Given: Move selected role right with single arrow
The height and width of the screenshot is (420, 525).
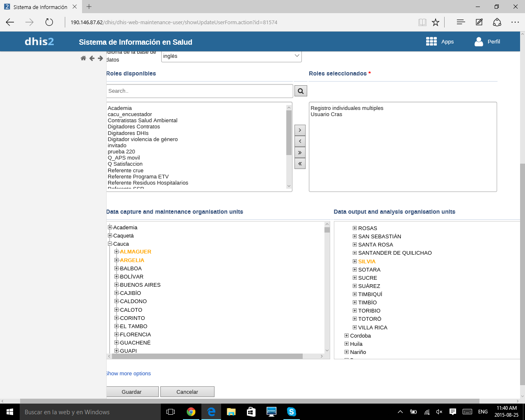Looking at the screenshot, I should coord(300,130).
